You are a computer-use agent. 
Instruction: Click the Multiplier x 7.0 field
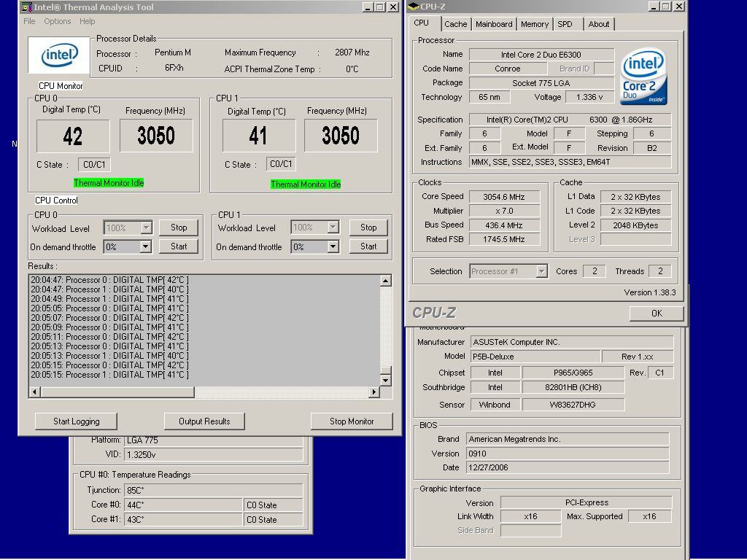(x=504, y=211)
